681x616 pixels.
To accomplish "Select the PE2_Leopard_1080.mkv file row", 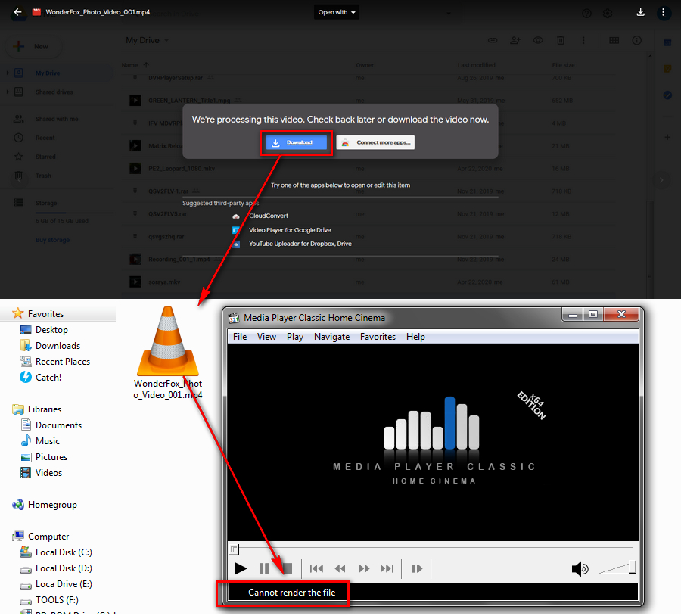I will 369,169.
